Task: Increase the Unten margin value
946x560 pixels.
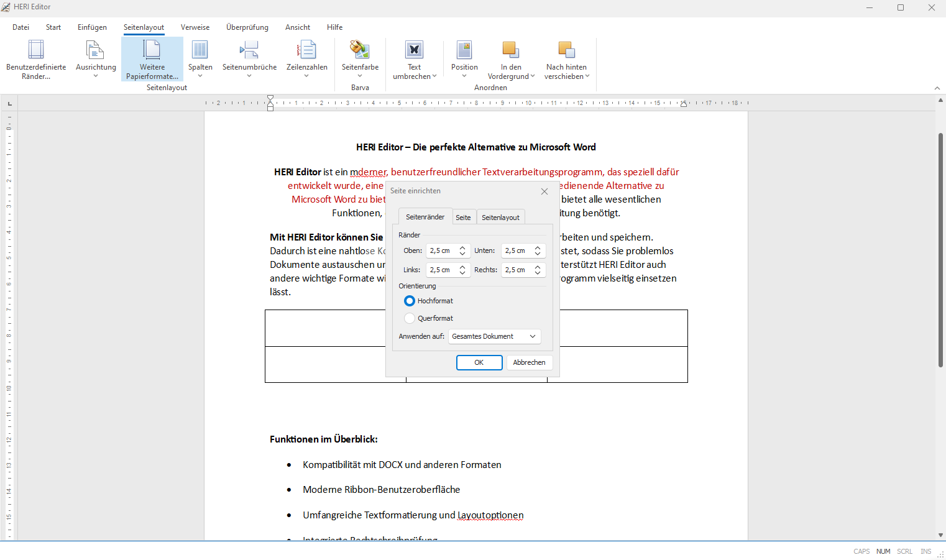Action: pos(538,247)
